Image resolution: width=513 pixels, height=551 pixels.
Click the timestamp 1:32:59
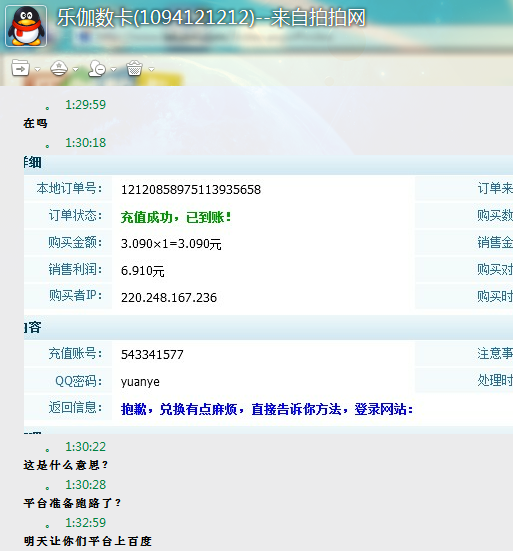[85, 523]
